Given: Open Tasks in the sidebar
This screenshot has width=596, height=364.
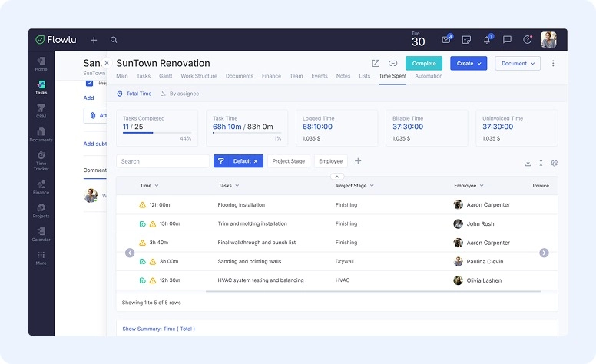Looking at the screenshot, I should coord(41,88).
